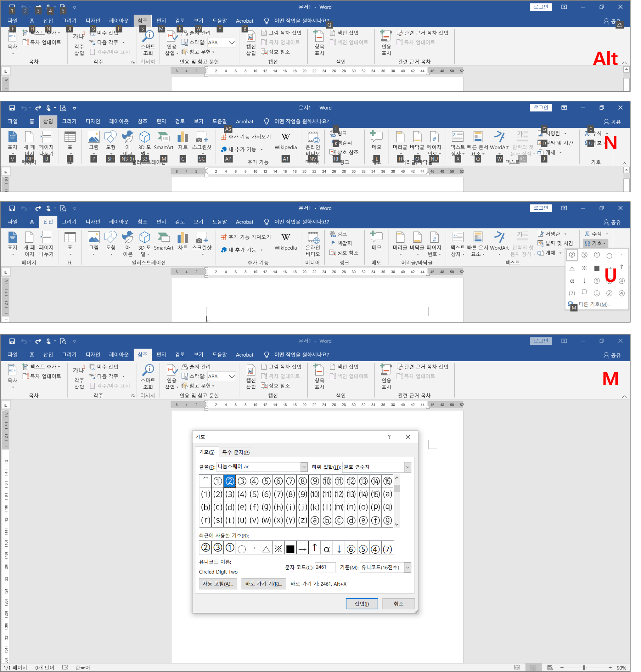Click the 문자 코드 input field
641x672 pixels.
tap(325, 568)
